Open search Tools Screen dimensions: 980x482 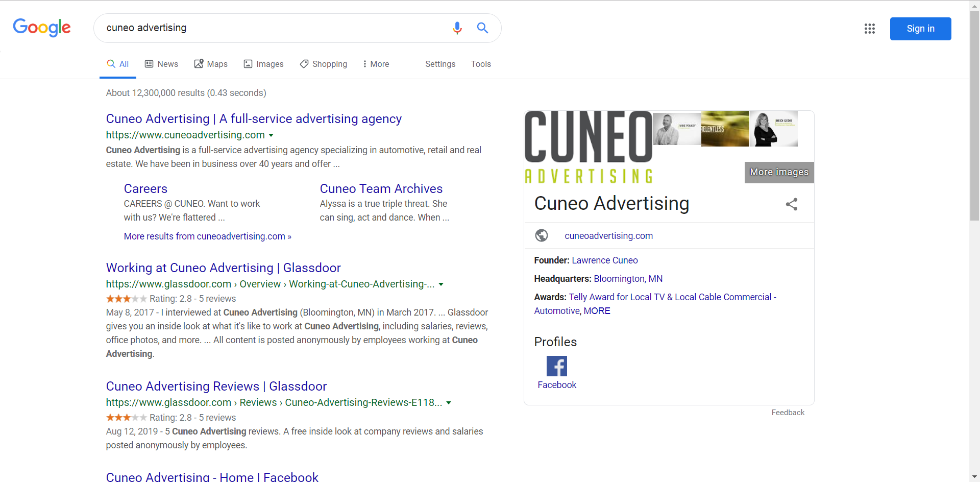pyautogui.click(x=481, y=64)
